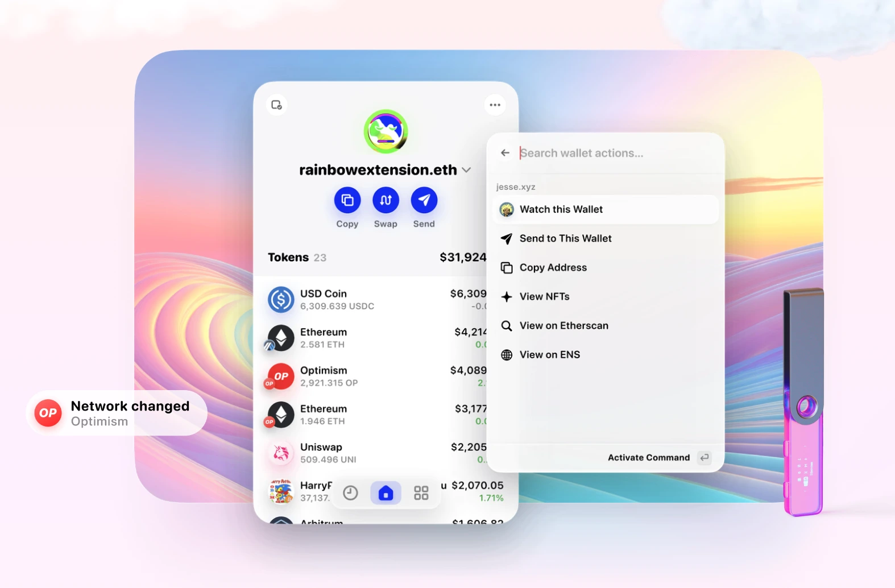This screenshot has width=895, height=588.
Task: Click the Send paper-plane button
Action: tap(424, 200)
